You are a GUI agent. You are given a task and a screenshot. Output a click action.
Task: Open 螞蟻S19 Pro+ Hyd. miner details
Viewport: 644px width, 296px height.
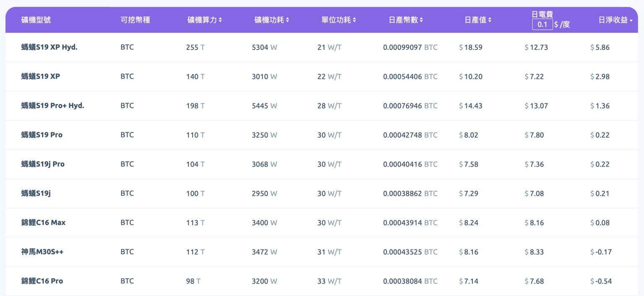52,106
